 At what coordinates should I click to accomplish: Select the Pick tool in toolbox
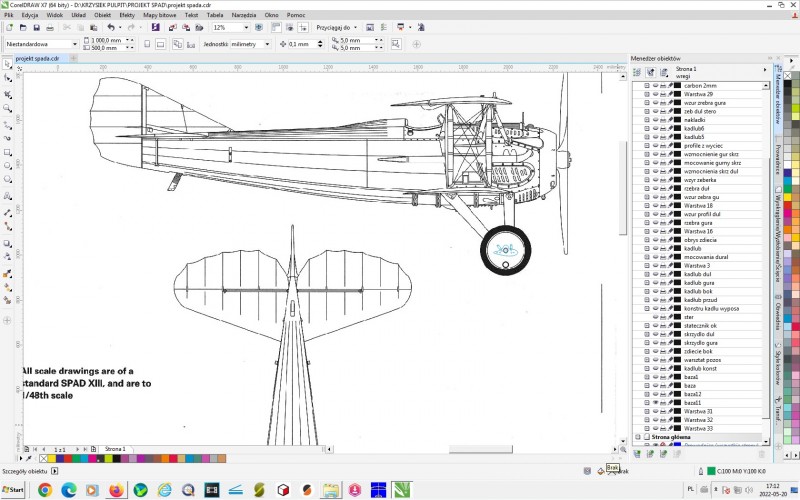pos(7,64)
